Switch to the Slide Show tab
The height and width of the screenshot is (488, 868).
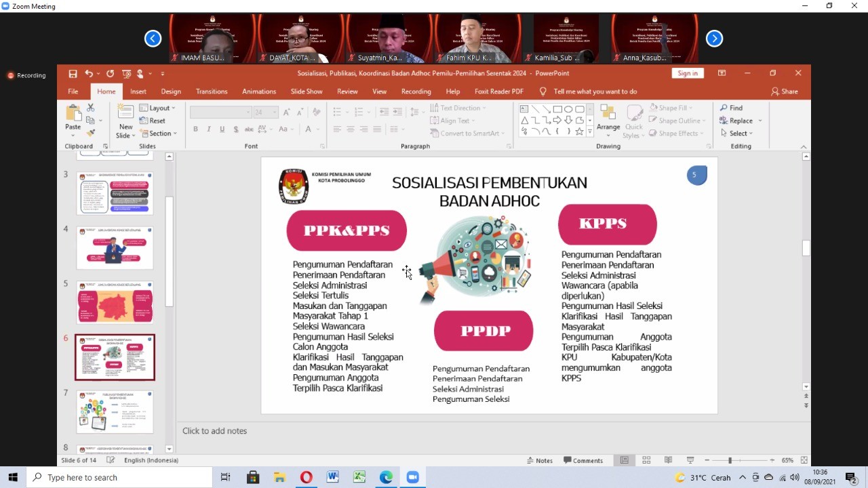click(x=307, y=91)
